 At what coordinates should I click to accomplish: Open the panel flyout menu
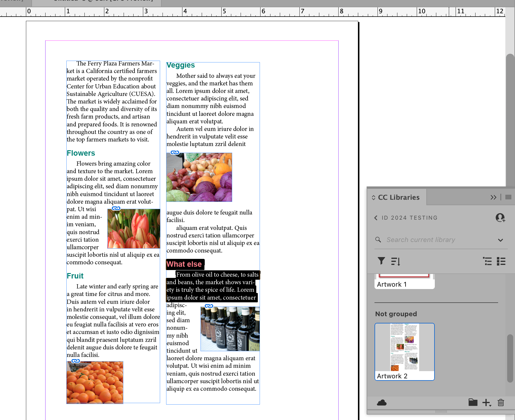click(508, 197)
